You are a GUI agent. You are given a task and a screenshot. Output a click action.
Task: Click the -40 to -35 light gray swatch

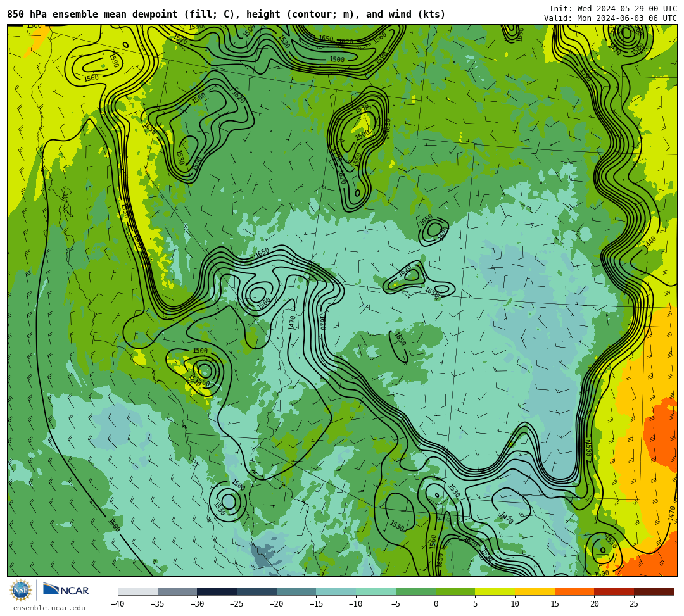click(x=137, y=591)
